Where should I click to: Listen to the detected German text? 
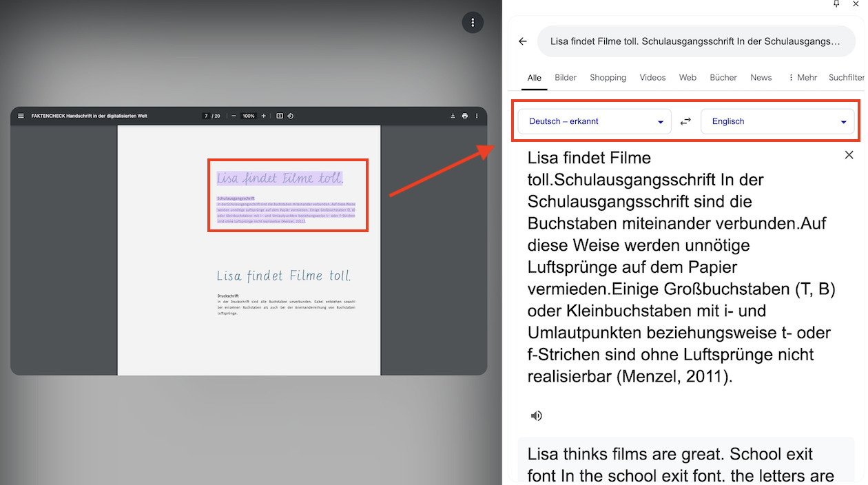tap(537, 415)
